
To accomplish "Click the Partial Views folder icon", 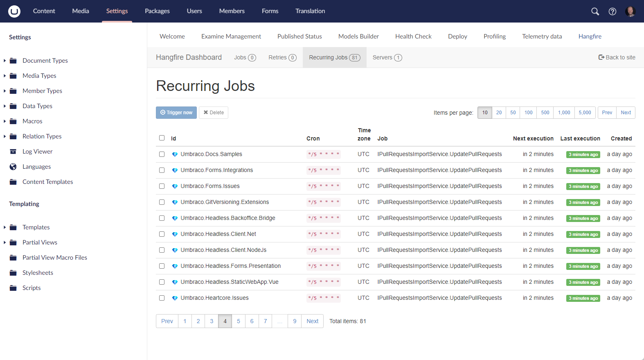I will (13, 242).
